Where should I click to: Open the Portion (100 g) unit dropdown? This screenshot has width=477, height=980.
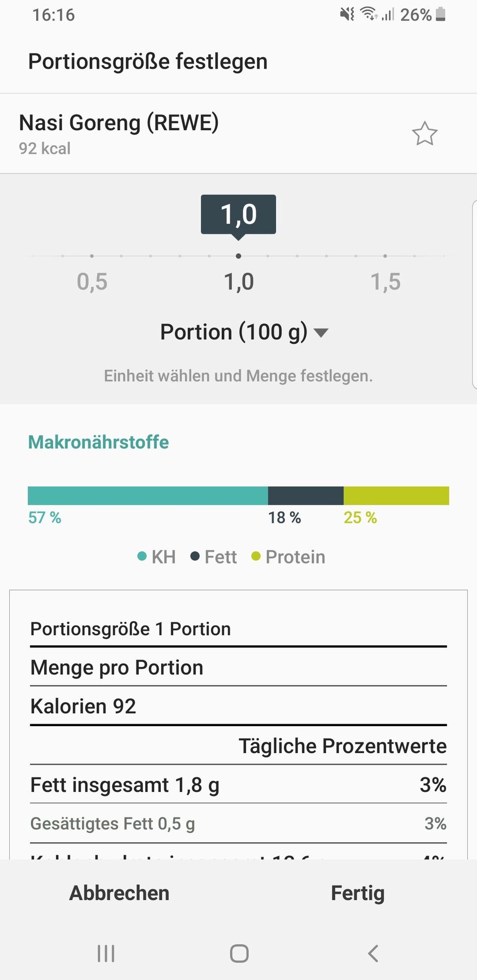[x=244, y=332]
